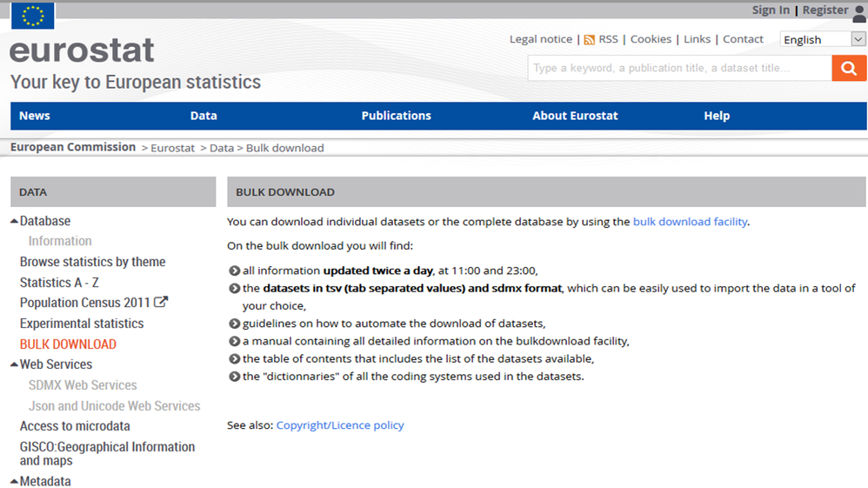
Task: Go to Data breadcrumb
Action: click(222, 148)
